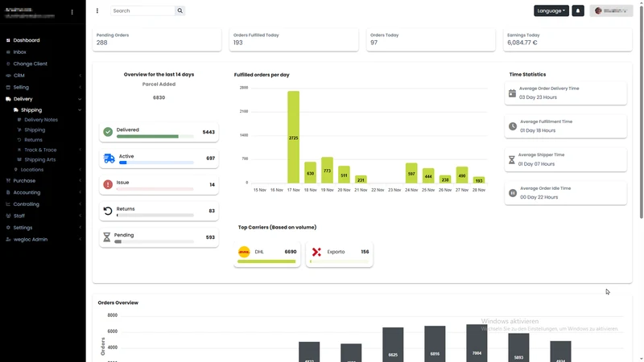
Task: Click the Shipping folder icon in sidebar
Action: (15, 110)
